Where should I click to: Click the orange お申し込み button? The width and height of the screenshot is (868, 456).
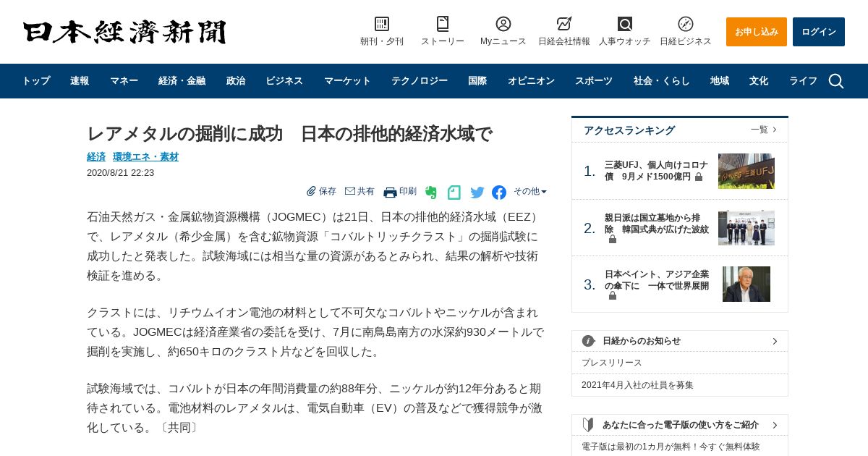click(757, 32)
